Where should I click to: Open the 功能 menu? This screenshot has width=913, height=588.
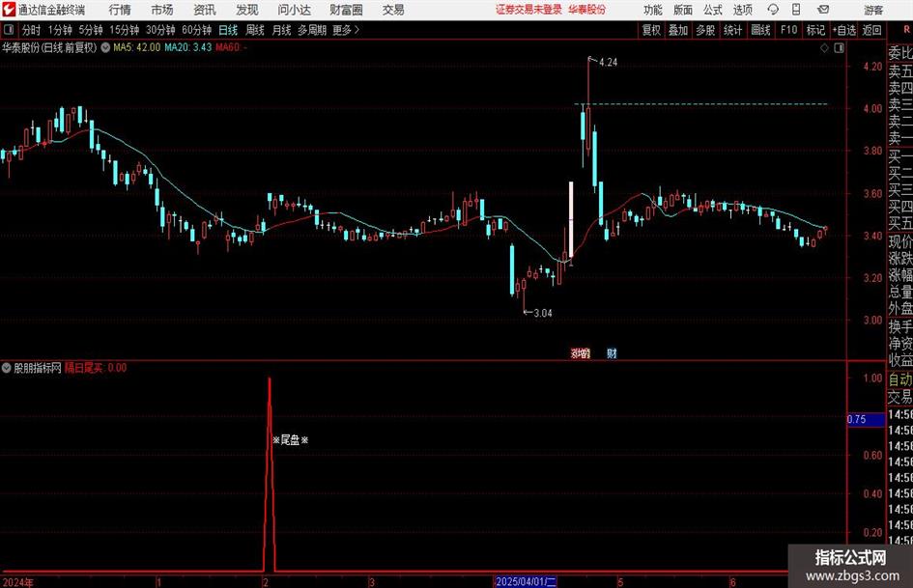coord(653,10)
